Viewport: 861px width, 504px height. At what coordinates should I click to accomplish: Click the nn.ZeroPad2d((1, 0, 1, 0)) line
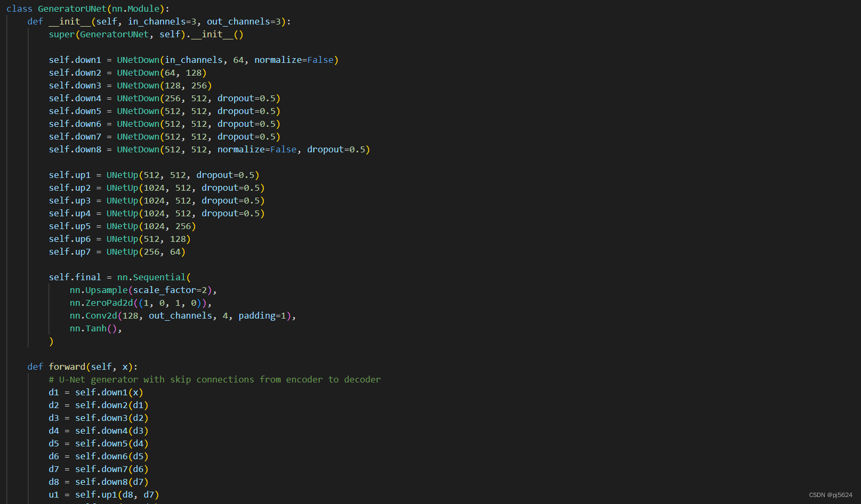[x=141, y=303]
